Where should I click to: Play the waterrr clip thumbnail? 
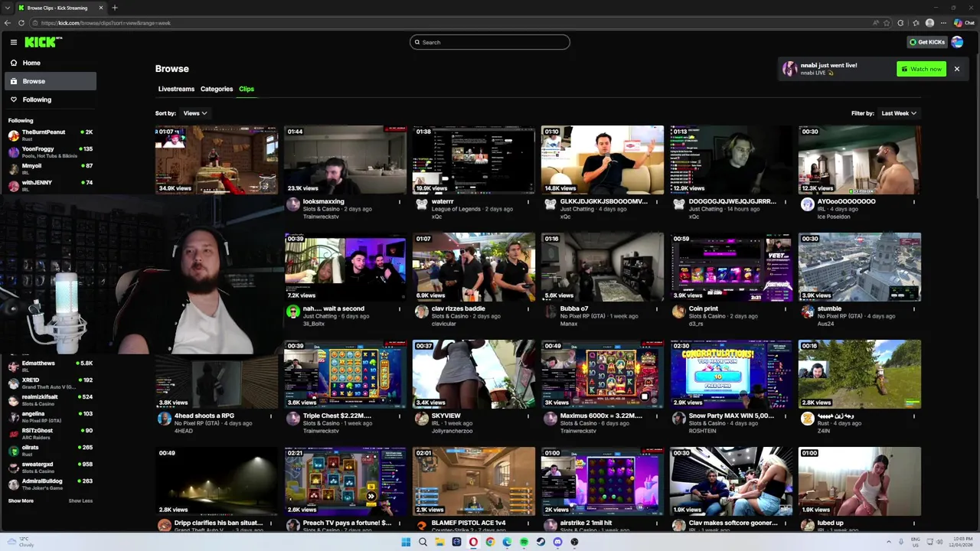[x=474, y=160]
